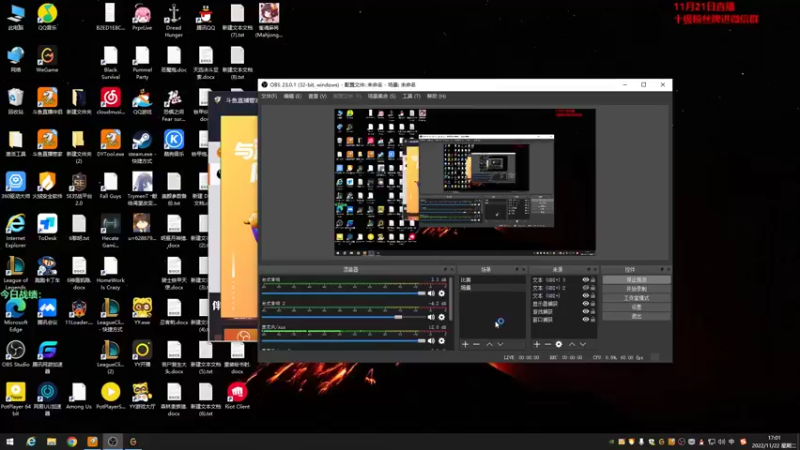Toggle lock for 文本 (GDI+) 3 source

coord(593,280)
